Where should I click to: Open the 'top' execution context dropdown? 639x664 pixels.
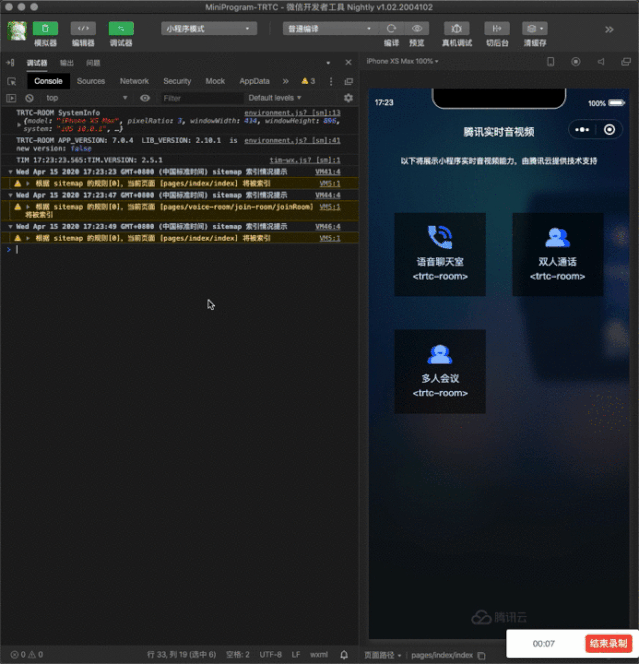coord(86,98)
